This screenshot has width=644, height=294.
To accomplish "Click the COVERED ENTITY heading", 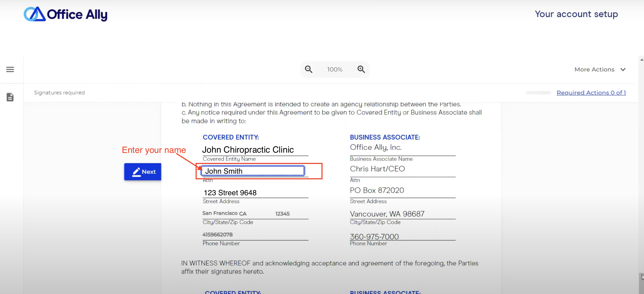I will coord(231,137).
